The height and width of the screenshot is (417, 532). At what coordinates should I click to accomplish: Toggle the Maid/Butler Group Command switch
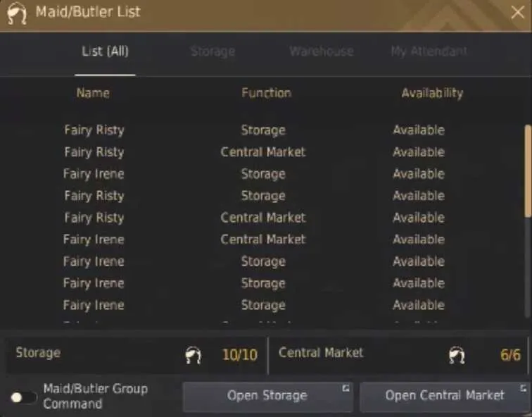[x=23, y=397]
